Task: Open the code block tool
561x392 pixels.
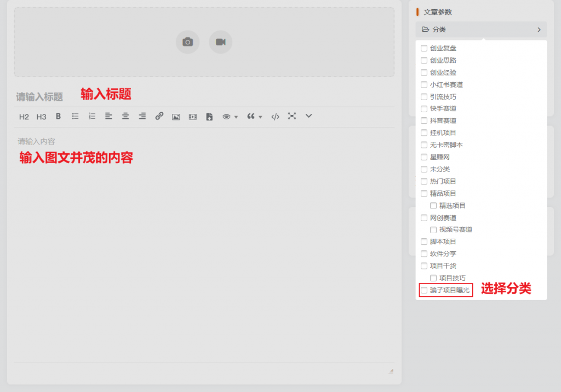Action: [x=274, y=116]
